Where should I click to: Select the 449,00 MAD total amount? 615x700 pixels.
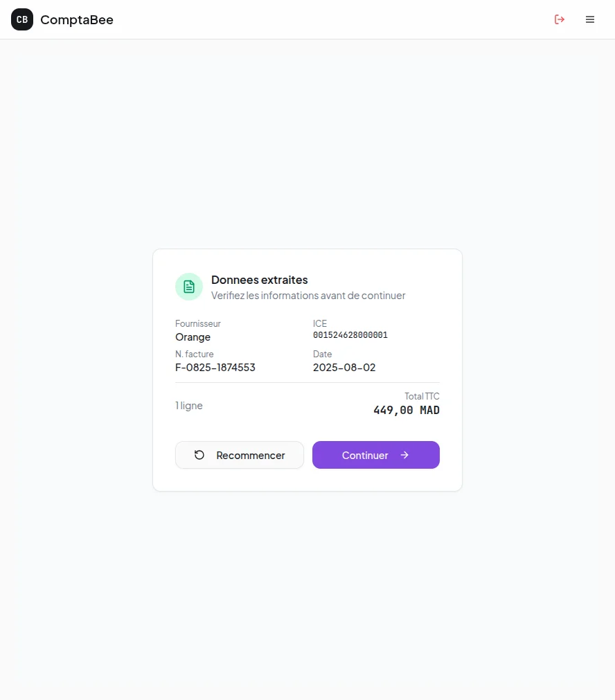(407, 411)
